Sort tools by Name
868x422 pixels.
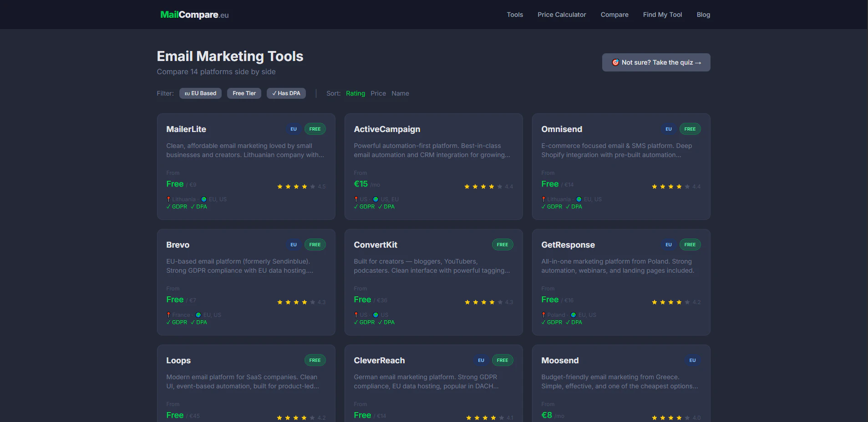400,93
